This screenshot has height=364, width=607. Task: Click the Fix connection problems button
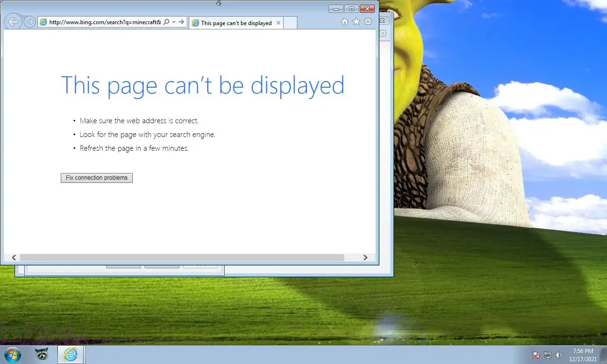click(97, 178)
